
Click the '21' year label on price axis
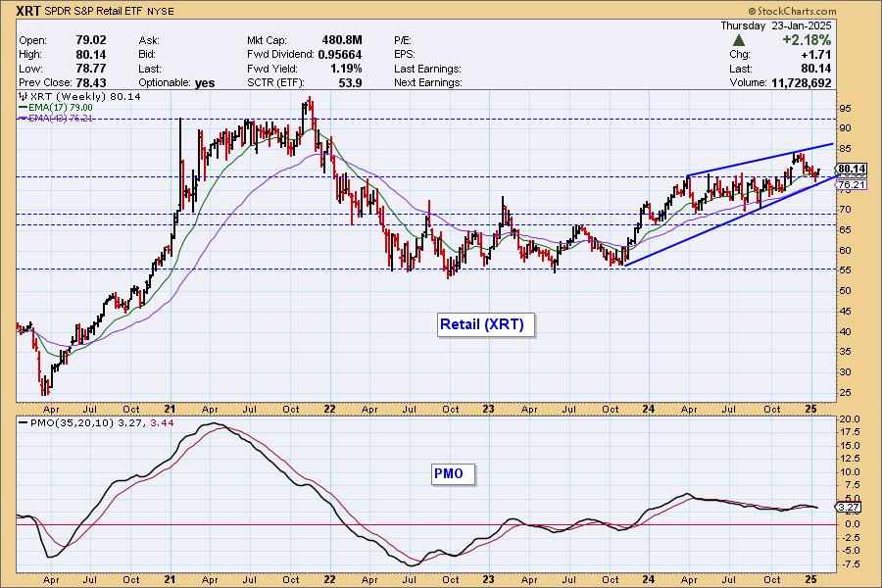171,409
